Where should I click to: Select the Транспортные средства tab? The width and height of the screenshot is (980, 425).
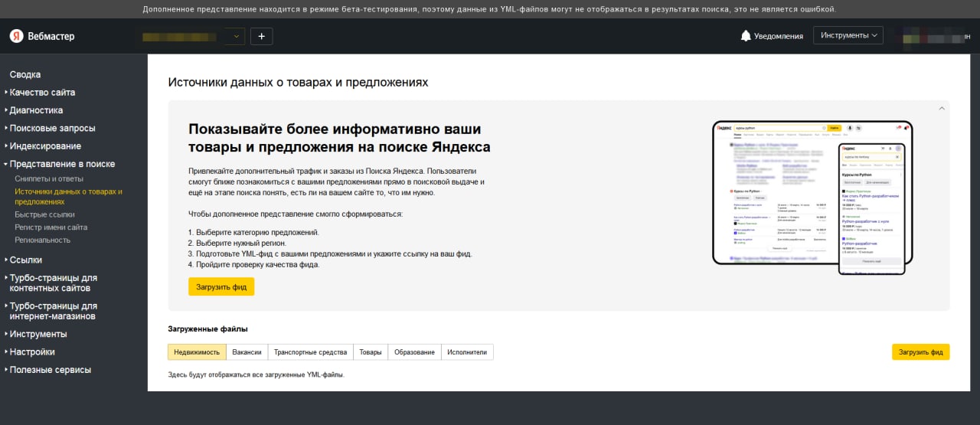point(310,352)
